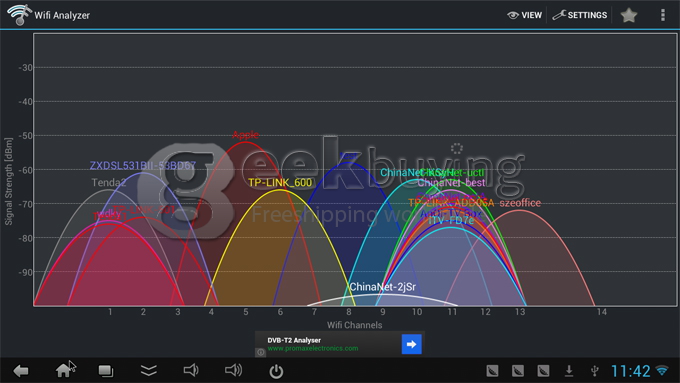Tap channel 14 on the axis

click(602, 312)
